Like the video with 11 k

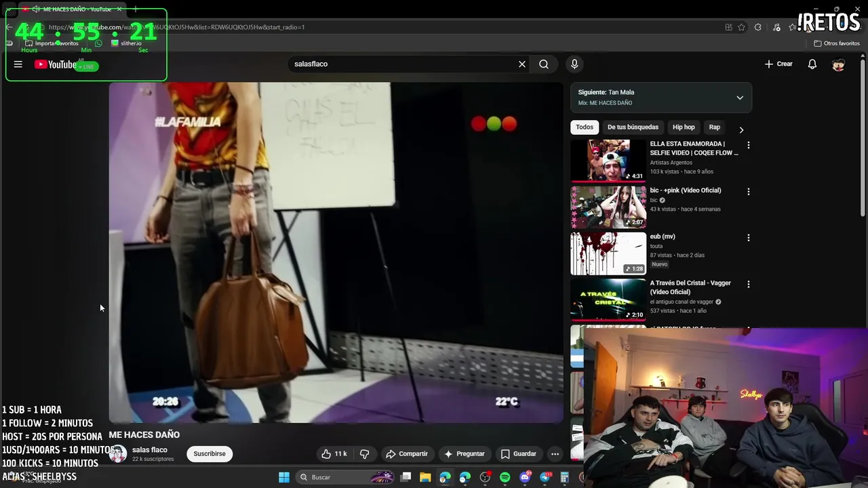[x=334, y=454]
